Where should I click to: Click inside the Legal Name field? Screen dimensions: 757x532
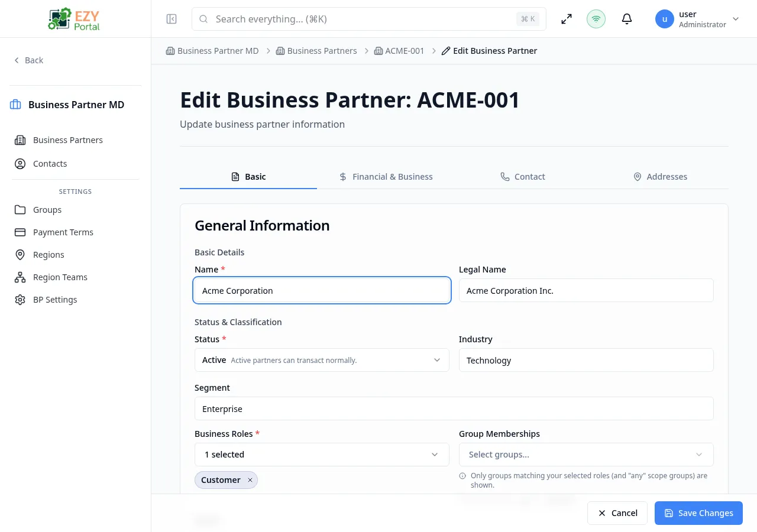click(x=586, y=290)
